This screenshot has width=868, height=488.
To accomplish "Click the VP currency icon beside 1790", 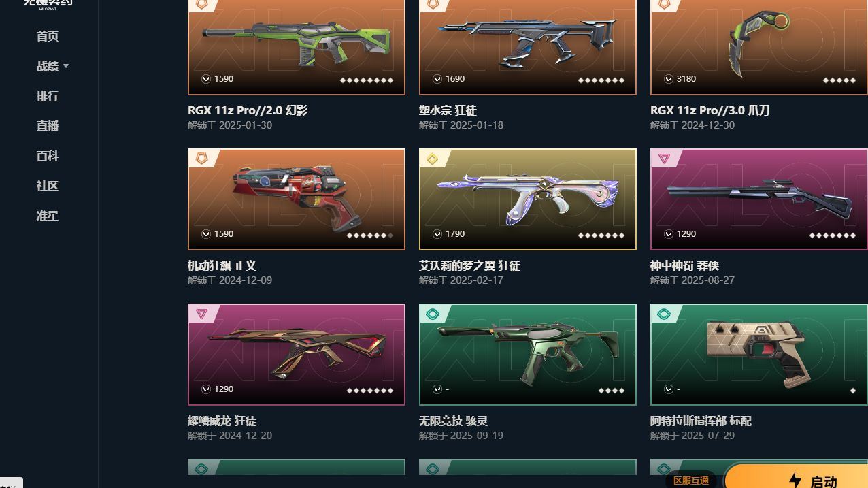I will coord(437,234).
